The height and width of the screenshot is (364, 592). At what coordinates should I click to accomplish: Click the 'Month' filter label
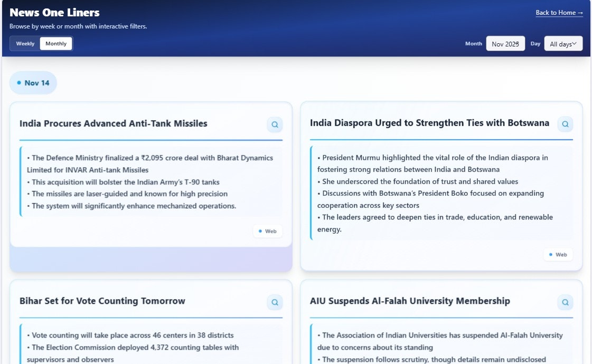[474, 44]
